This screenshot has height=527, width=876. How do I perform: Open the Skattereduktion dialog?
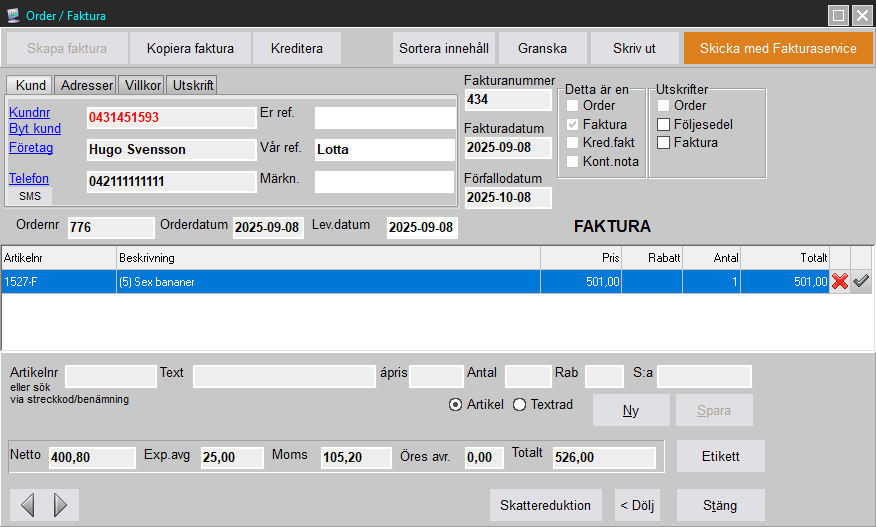546,505
